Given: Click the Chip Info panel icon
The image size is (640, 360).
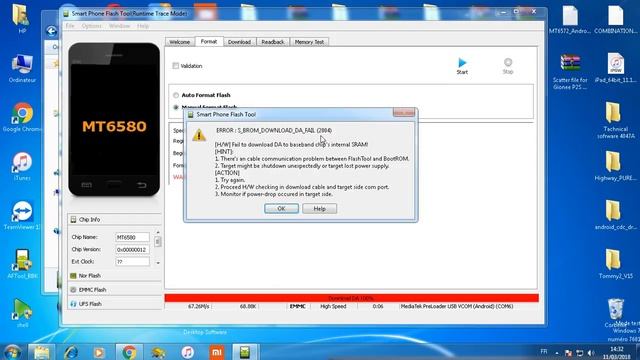Looking at the screenshot, I should (73, 220).
